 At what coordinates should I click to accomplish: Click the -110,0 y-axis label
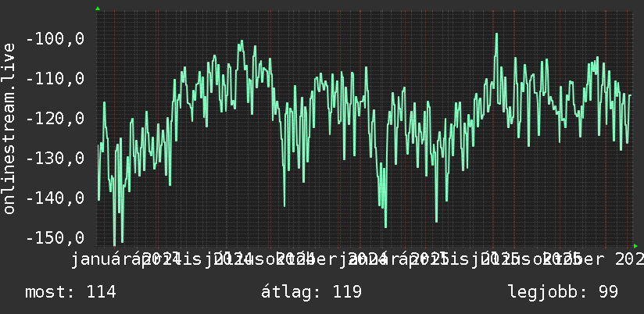point(55,78)
